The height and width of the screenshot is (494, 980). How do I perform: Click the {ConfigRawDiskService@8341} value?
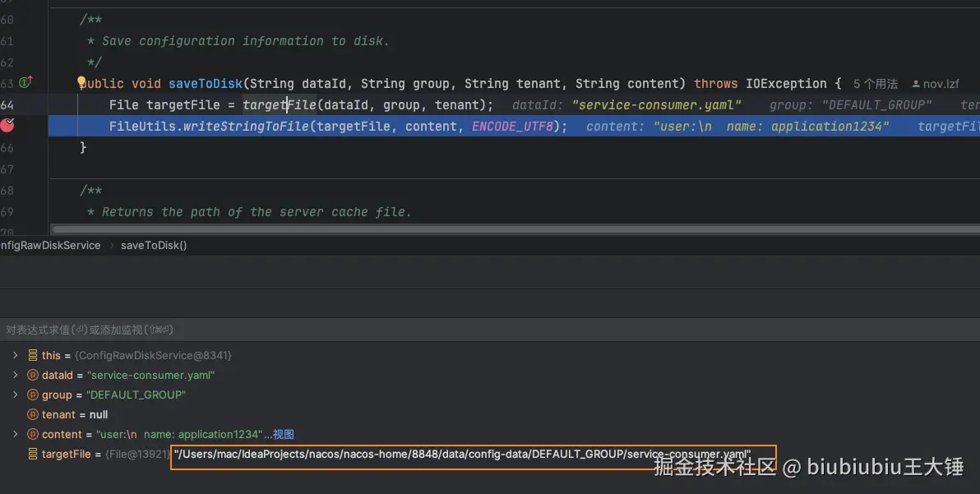[153, 355]
